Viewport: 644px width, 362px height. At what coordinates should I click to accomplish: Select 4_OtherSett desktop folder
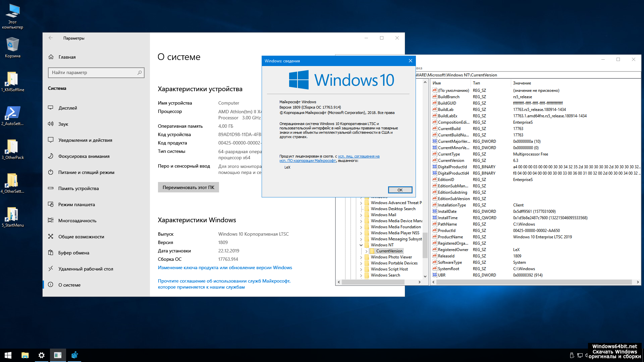click(x=13, y=183)
